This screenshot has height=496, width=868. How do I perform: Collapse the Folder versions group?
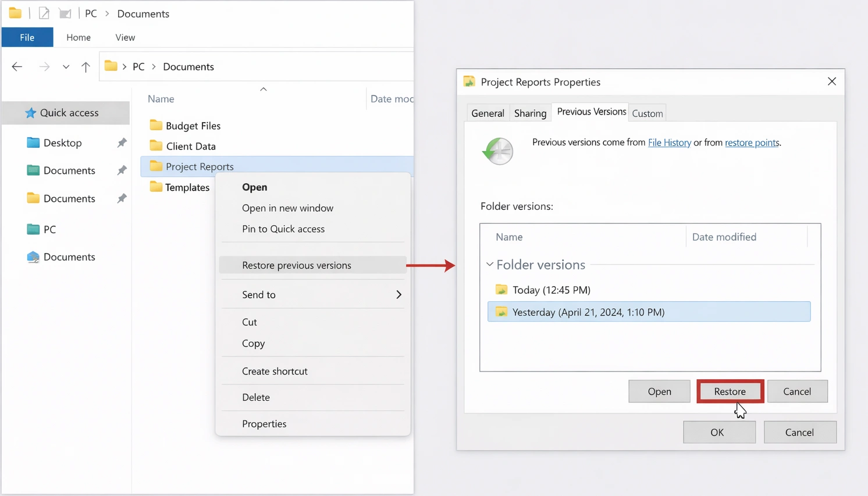pyautogui.click(x=490, y=265)
